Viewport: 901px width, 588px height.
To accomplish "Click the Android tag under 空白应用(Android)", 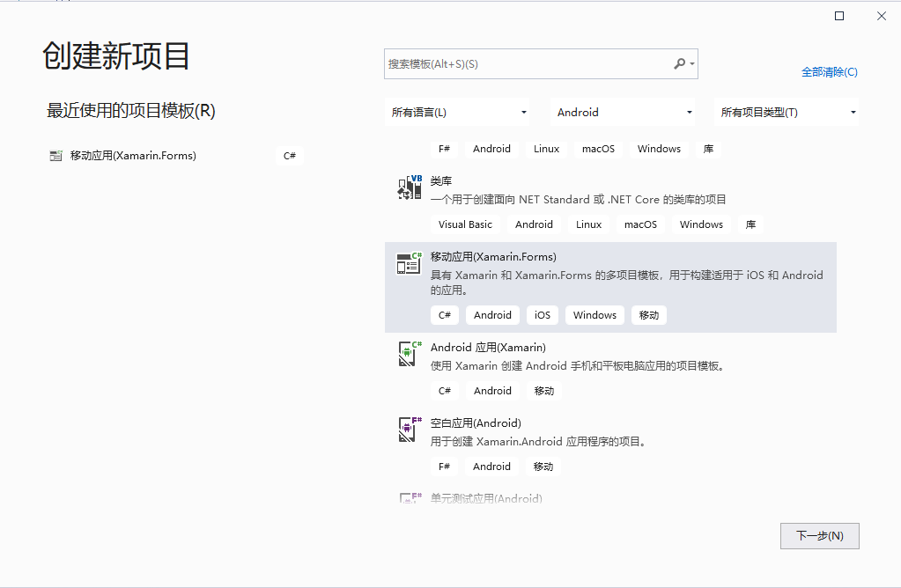I will coord(491,467).
